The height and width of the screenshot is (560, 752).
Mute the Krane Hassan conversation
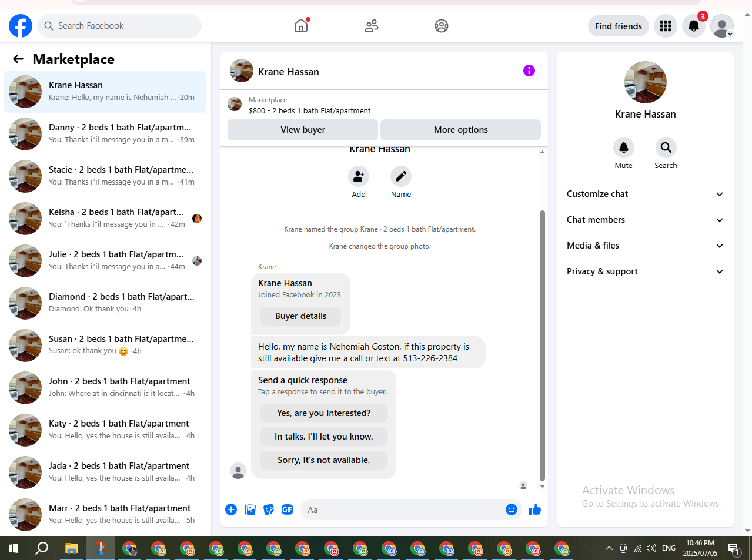624,147
